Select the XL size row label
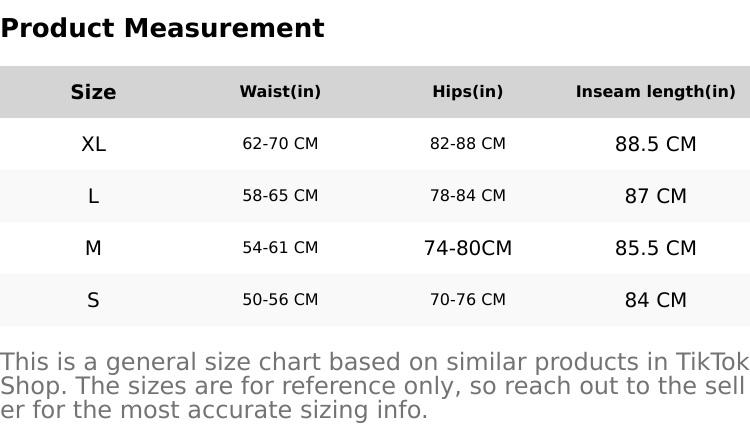 click(93, 144)
